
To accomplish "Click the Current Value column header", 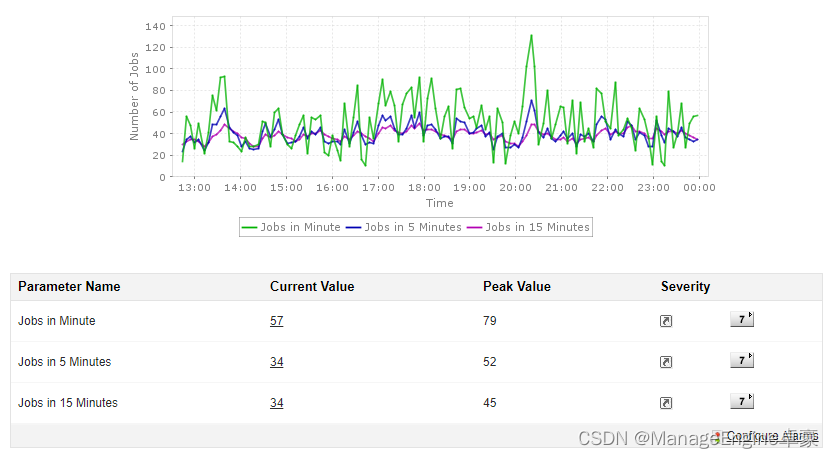I will coord(312,286).
